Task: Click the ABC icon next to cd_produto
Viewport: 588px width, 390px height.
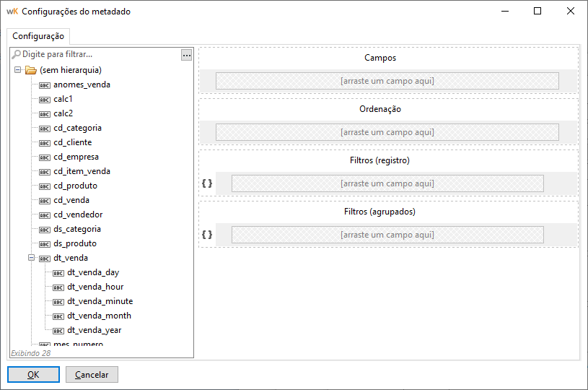Action: 45,186
